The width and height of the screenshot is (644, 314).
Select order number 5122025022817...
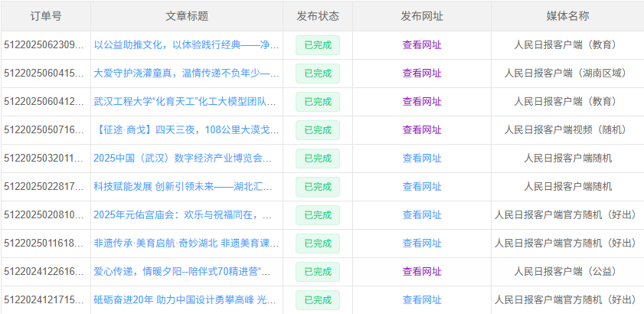[x=44, y=187]
